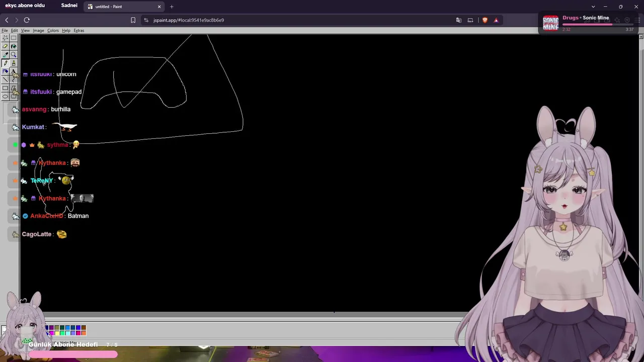Select the Pick Color eyedropper tool
Viewport: 644px width, 362px height.
[x=5, y=54]
